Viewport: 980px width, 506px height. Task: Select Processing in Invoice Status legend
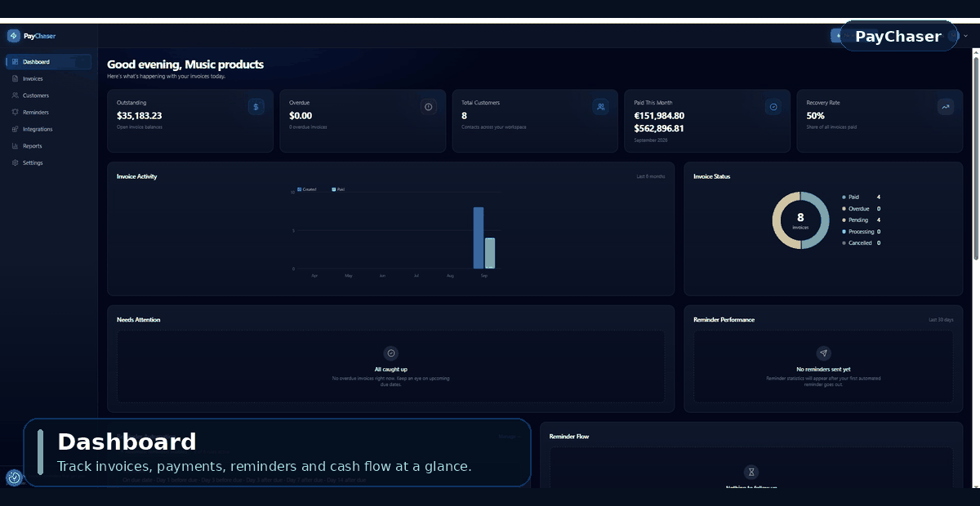tap(861, 232)
